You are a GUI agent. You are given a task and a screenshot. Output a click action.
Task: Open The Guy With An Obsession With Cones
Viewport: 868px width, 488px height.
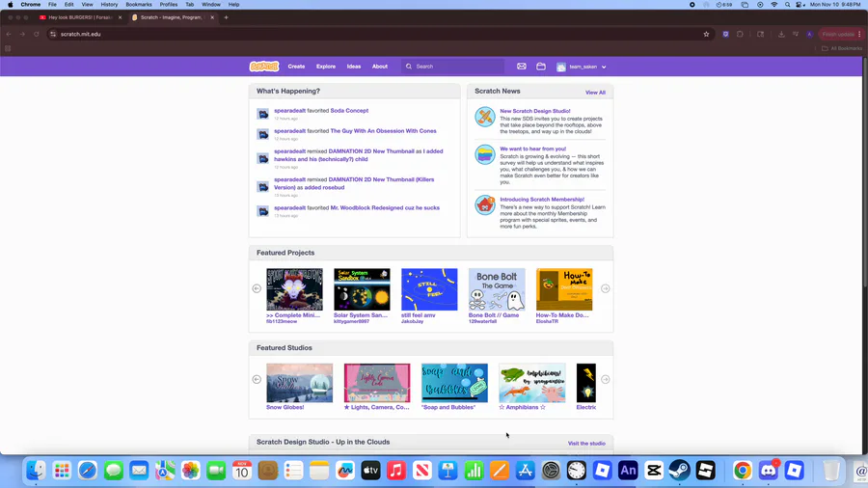(383, 131)
